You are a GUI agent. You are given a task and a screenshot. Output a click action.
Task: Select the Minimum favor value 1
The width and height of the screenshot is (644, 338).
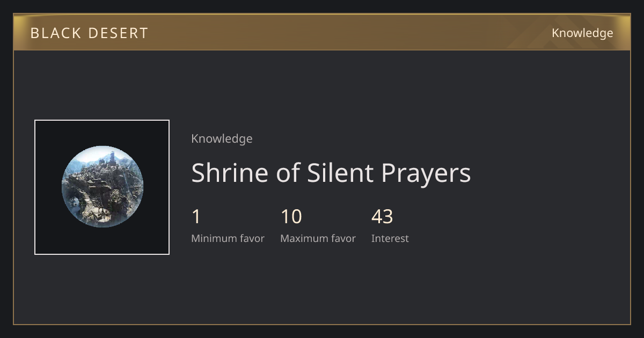[196, 217]
